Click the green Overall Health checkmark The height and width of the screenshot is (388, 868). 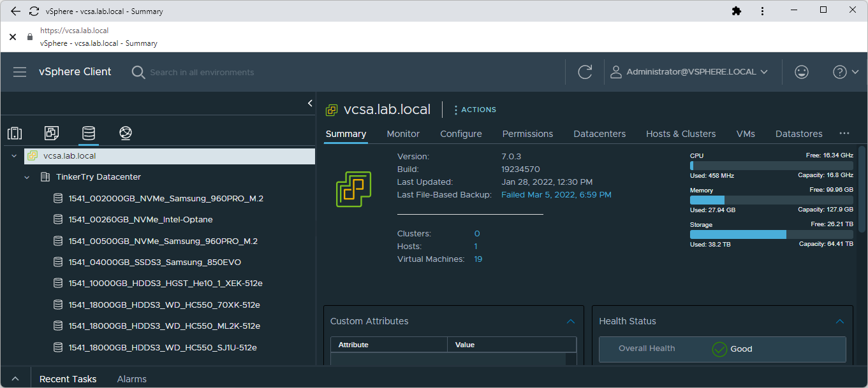[x=719, y=349]
